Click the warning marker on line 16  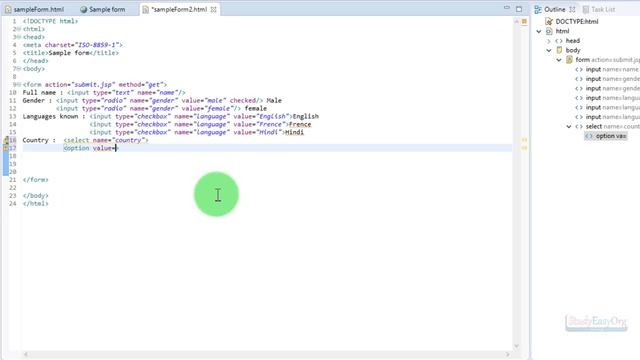coord(6,140)
